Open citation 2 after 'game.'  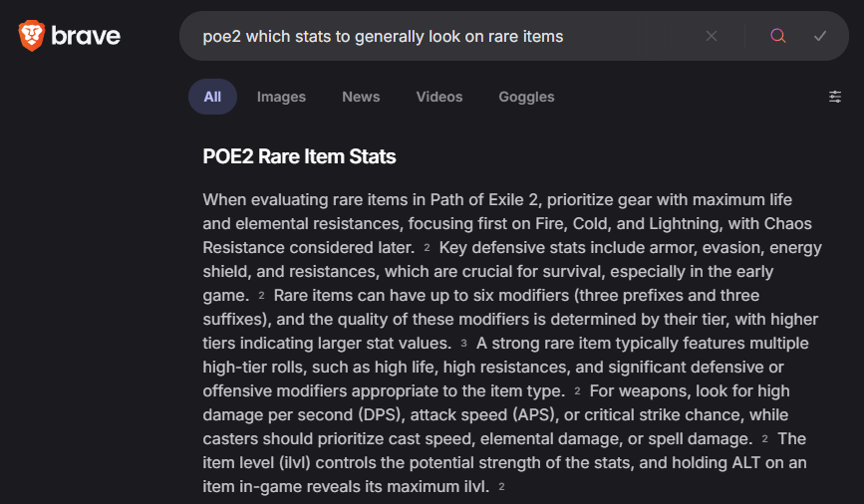coord(261,296)
